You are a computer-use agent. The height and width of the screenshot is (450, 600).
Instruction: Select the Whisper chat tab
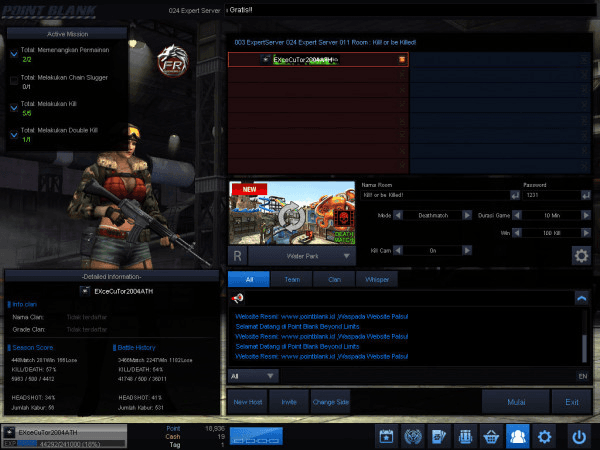tap(377, 279)
